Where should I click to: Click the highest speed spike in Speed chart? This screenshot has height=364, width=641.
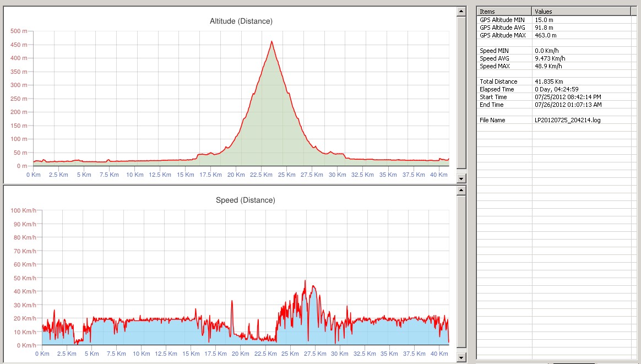click(305, 281)
